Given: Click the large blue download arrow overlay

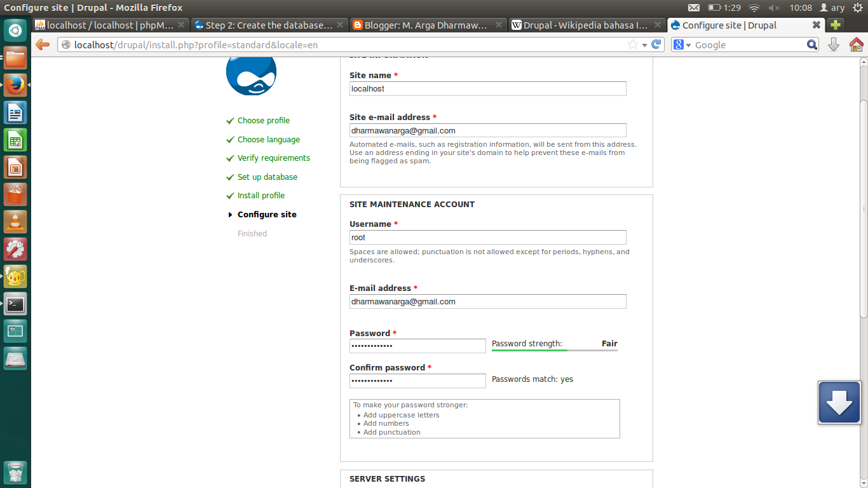Looking at the screenshot, I should click(x=839, y=402).
